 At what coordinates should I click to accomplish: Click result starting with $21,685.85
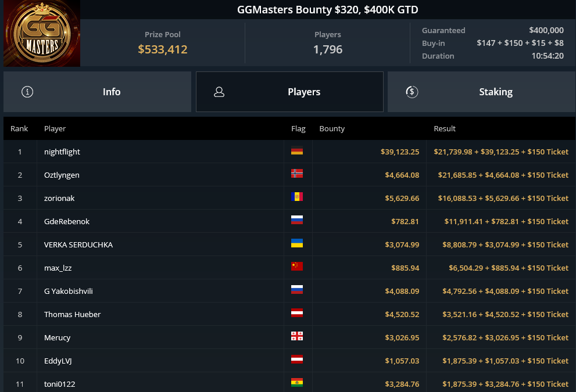point(503,175)
